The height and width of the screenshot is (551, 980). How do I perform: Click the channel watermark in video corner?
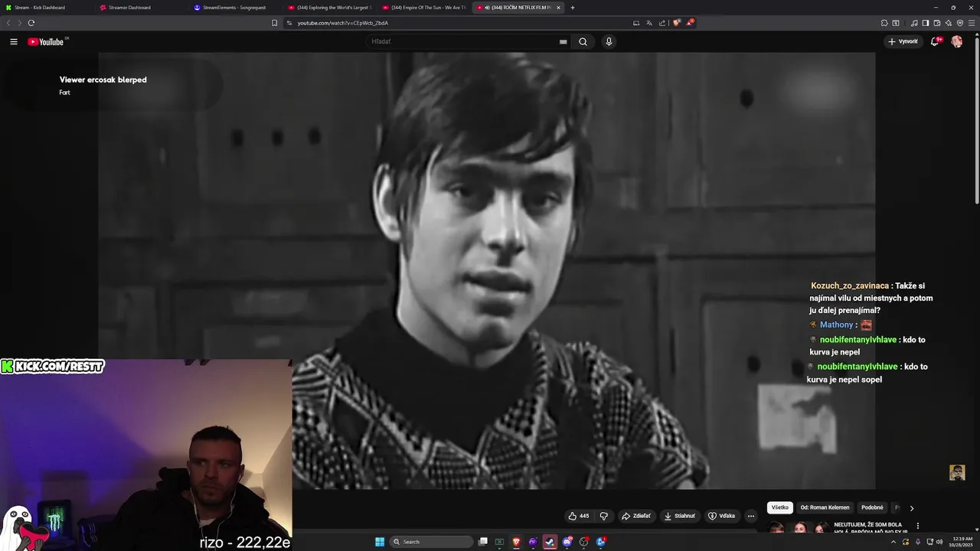[957, 472]
